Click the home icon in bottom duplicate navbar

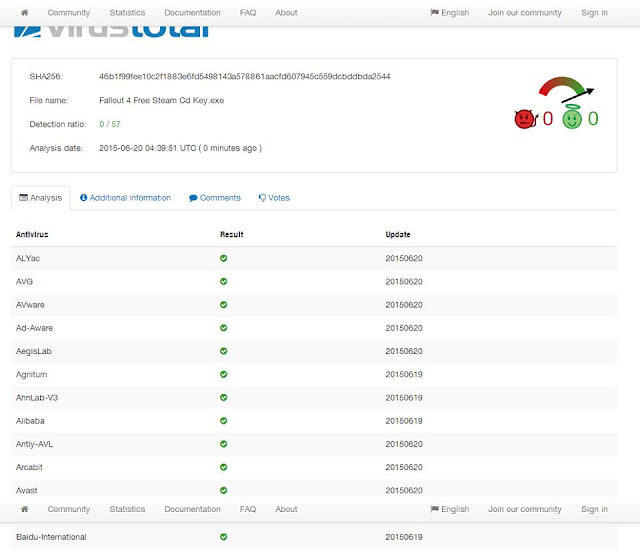(24, 509)
